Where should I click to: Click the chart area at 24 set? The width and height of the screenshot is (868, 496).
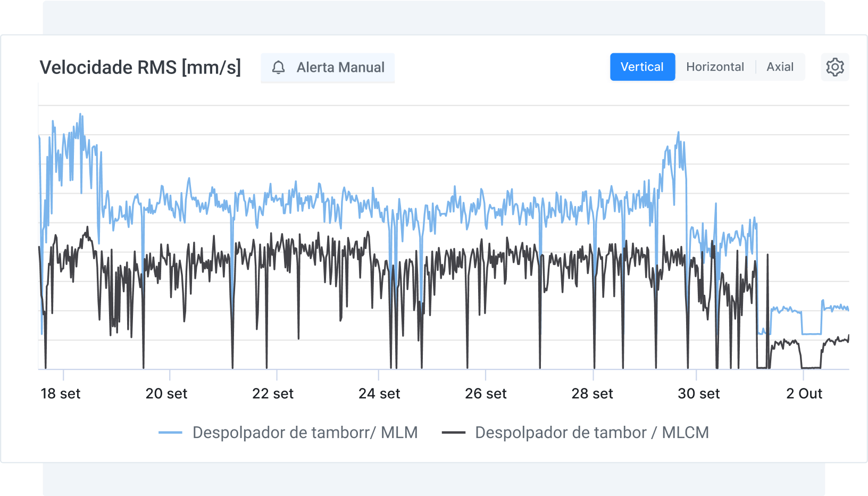(x=380, y=239)
